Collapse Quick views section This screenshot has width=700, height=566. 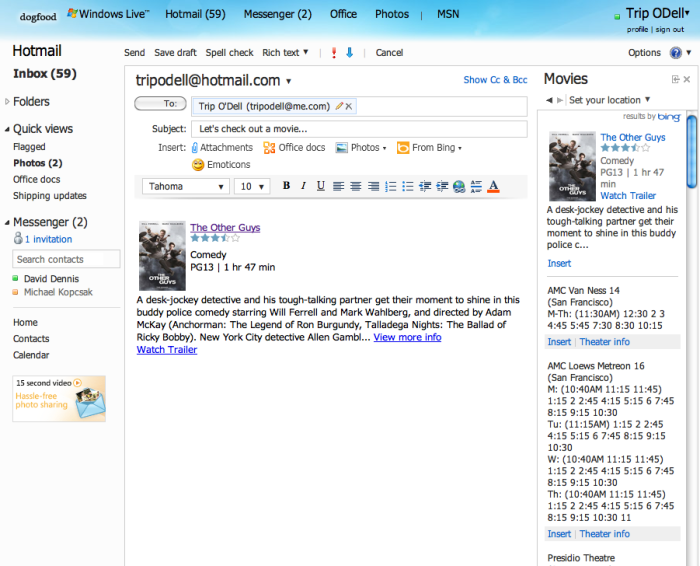click(x=7, y=129)
